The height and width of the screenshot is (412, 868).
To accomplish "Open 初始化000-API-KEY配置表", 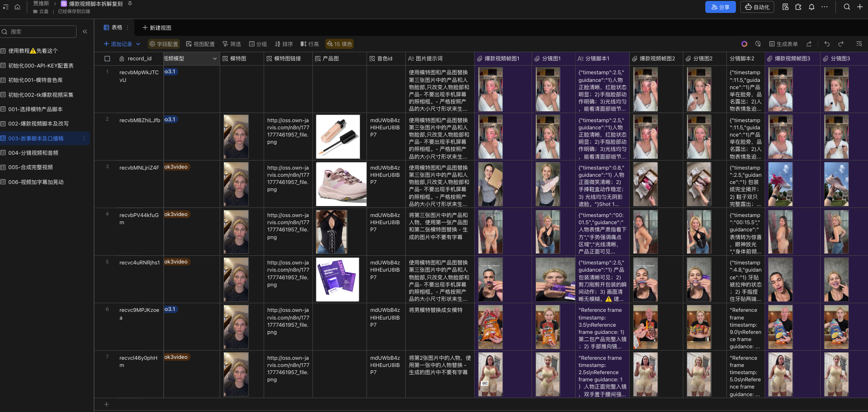I will pos(45,66).
